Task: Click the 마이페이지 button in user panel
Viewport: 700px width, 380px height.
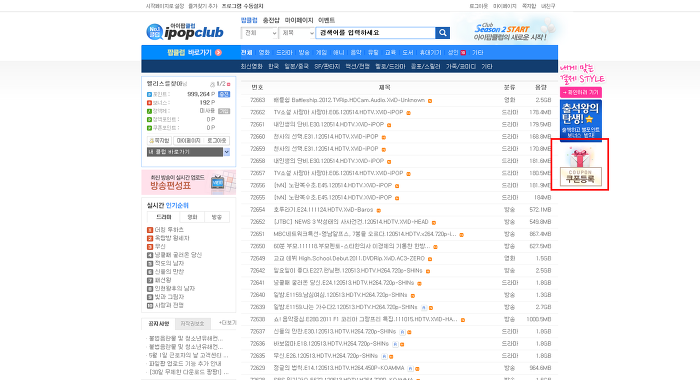Action: pyautogui.click(x=188, y=140)
